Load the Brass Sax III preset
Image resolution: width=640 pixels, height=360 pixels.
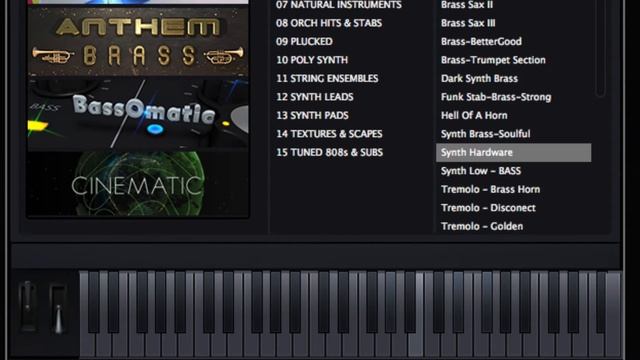(468, 23)
